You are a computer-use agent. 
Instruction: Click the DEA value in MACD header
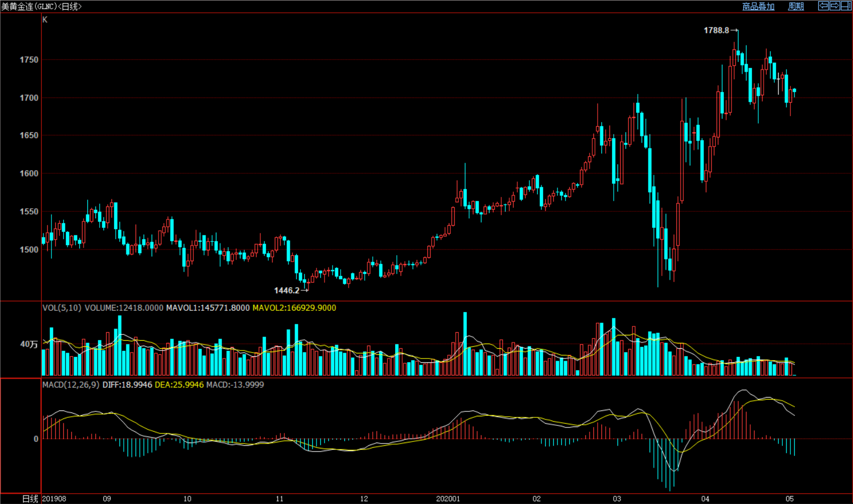[179, 385]
